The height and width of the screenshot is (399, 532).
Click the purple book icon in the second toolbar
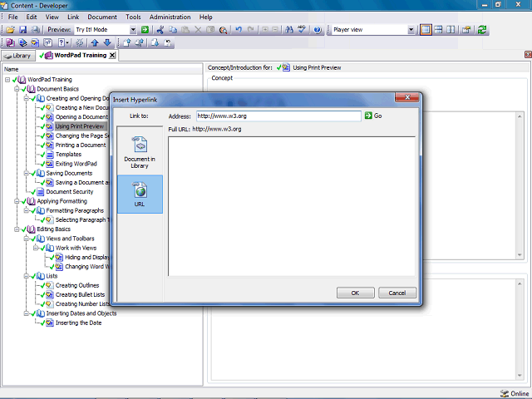click(10, 42)
